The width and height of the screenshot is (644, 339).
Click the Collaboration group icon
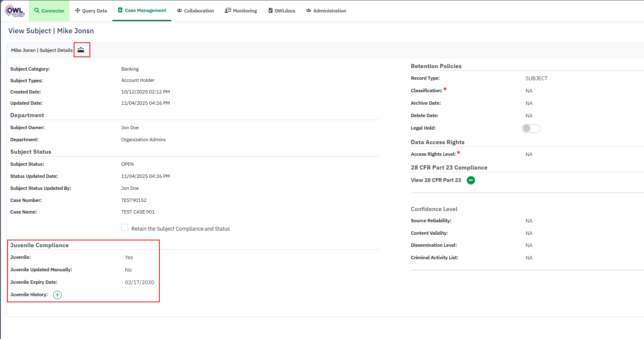coord(179,10)
